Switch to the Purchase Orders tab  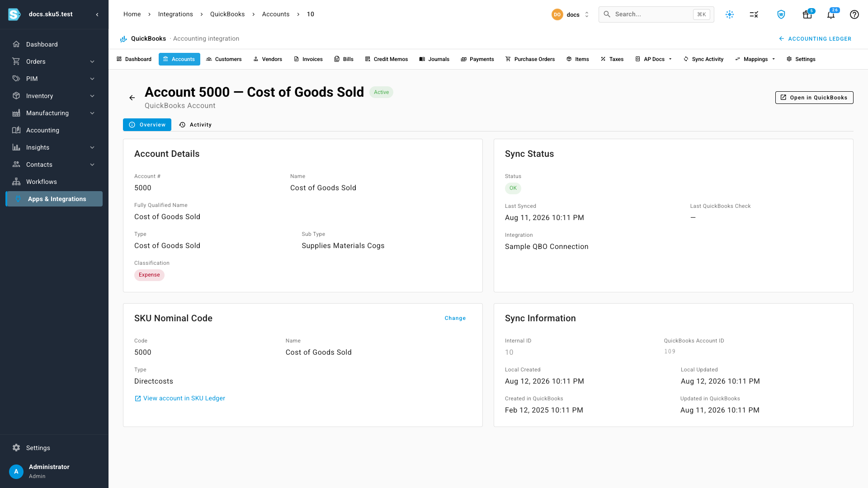coord(530,59)
